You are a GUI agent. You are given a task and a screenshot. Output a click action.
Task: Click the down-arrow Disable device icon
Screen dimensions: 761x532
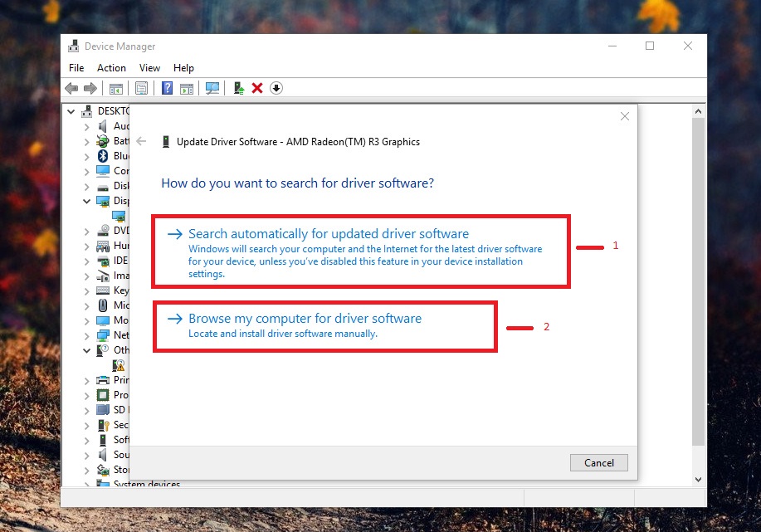pos(276,88)
